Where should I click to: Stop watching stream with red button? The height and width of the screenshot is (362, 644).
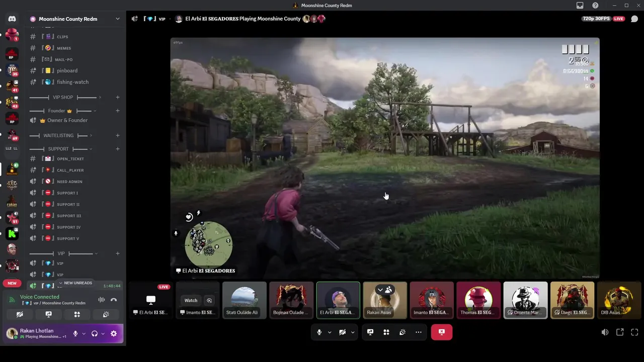pyautogui.click(x=442, y=332)
